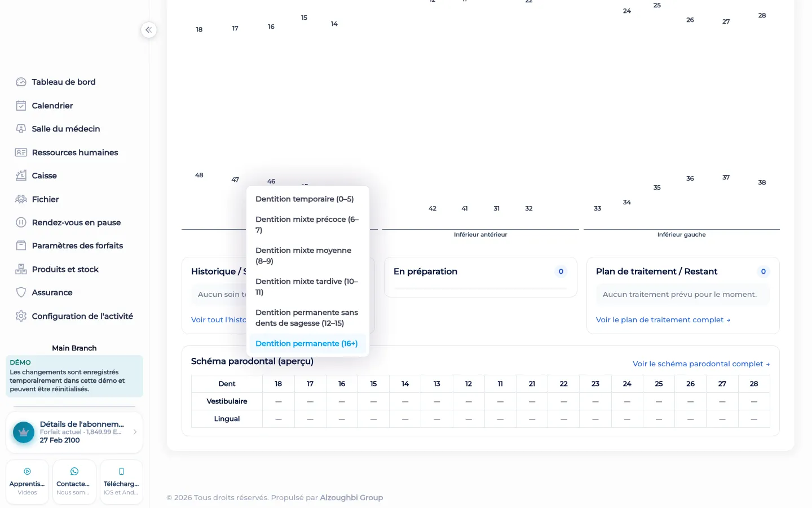Open the Tableau de bord dashboard icon
The image size is (812, 508).
(x=21, y=82)
